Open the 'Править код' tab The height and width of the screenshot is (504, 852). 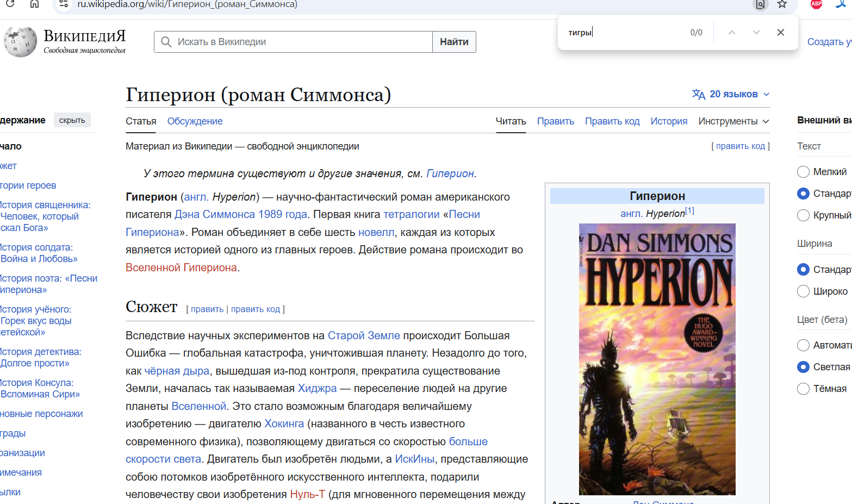[x=612, y=121]
